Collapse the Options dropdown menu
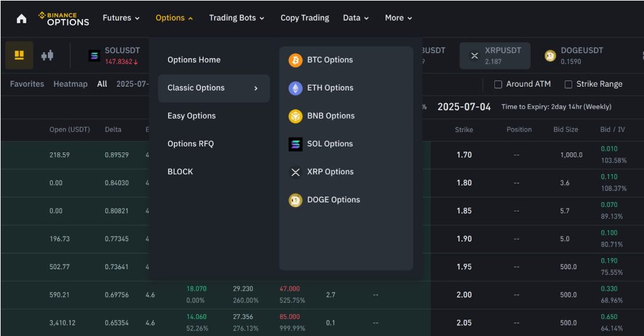 point(174,18)
